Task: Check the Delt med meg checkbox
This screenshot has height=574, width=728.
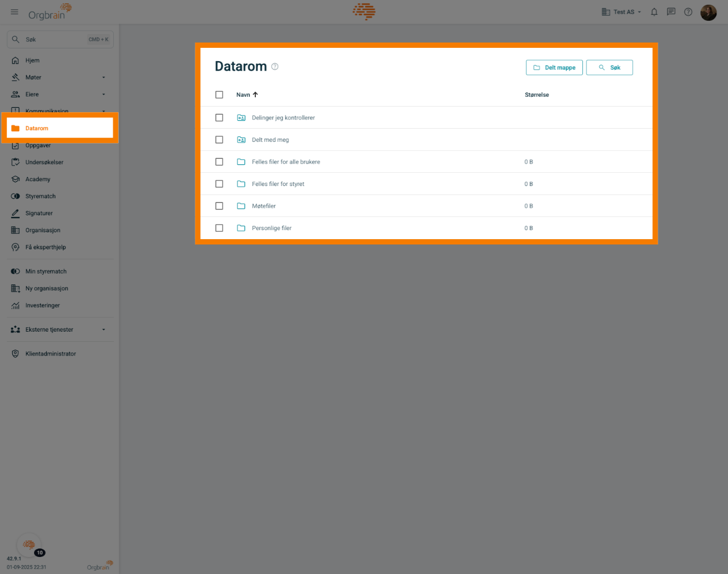Action: 219,140
